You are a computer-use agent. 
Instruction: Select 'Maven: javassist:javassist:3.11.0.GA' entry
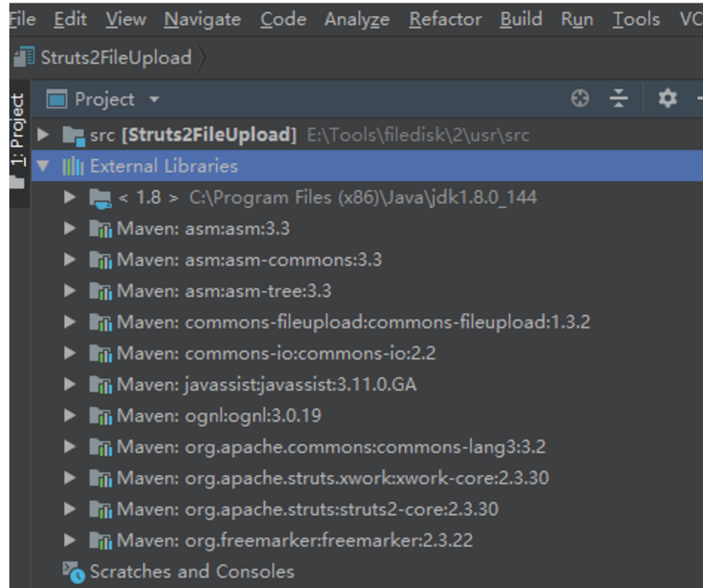(367, 384)
